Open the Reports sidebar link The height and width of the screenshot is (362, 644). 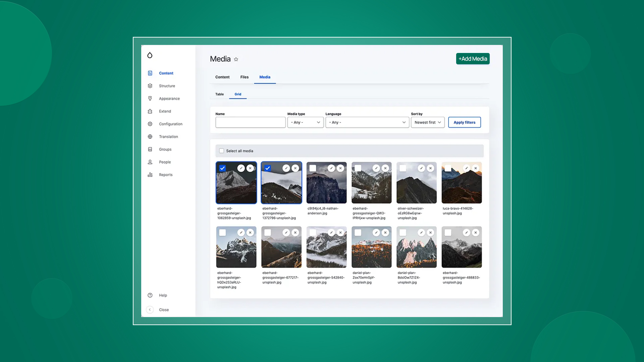pos(166,175)
